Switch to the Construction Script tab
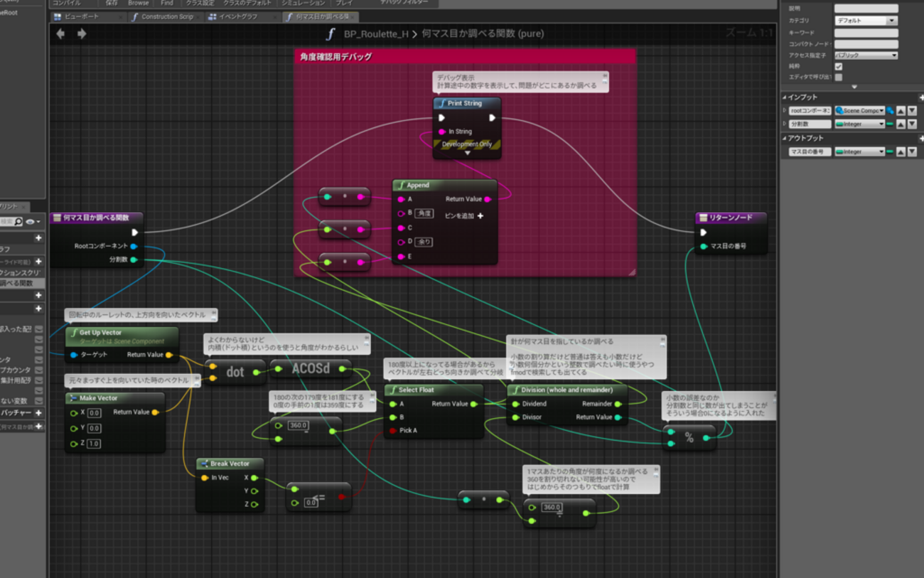Screen dimensions: 924x578 [166, 16]
